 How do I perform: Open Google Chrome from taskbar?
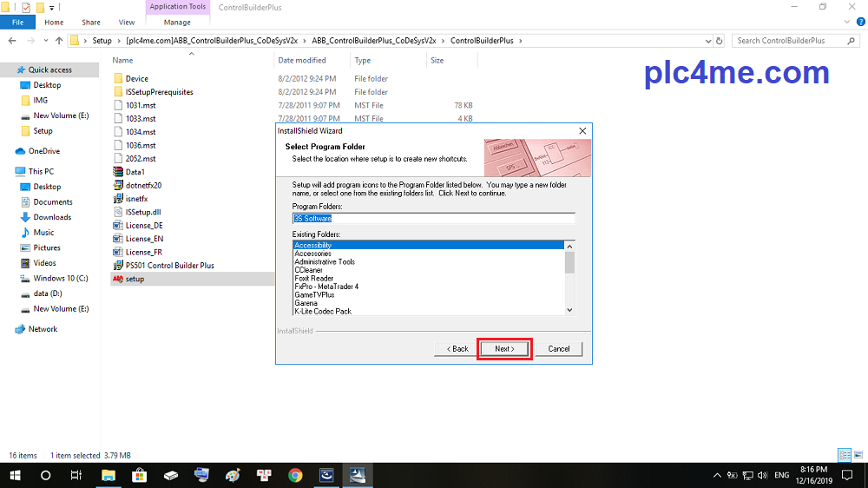295,475
